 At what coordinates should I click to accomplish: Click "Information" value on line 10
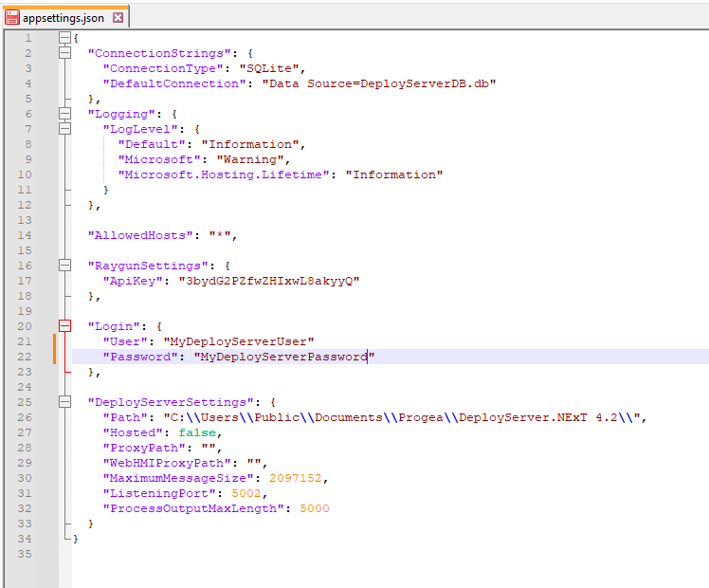[x=394, y=175]
